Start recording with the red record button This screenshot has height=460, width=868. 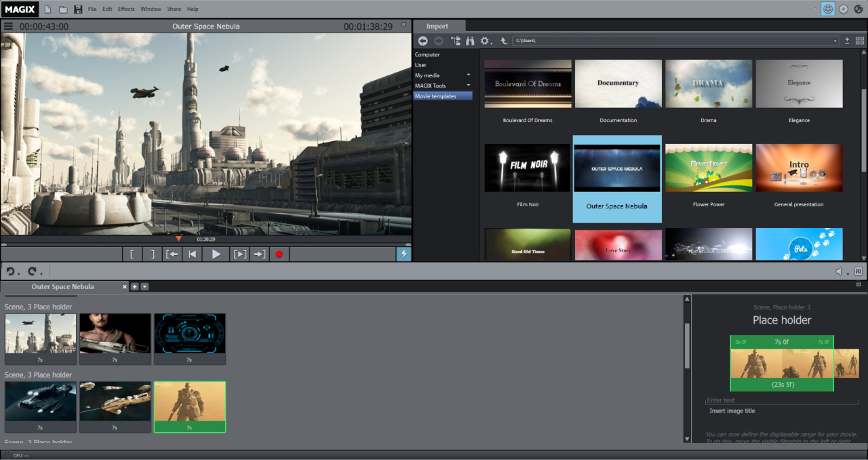tap(279, 254)
